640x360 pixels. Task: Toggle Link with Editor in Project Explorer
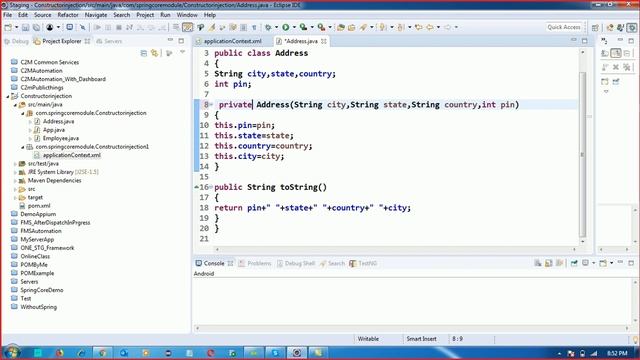(154, 53)
